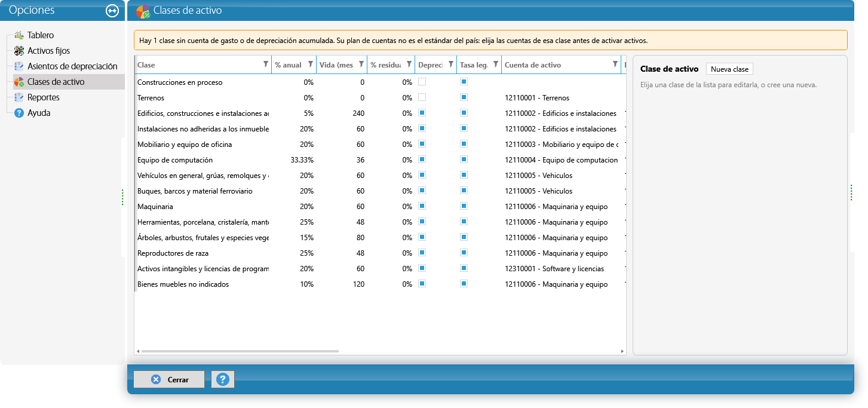The width and height of the screenshot is (868, 408).
Task: Click the filter icon on the Clase column
Action: click(266, 65)
